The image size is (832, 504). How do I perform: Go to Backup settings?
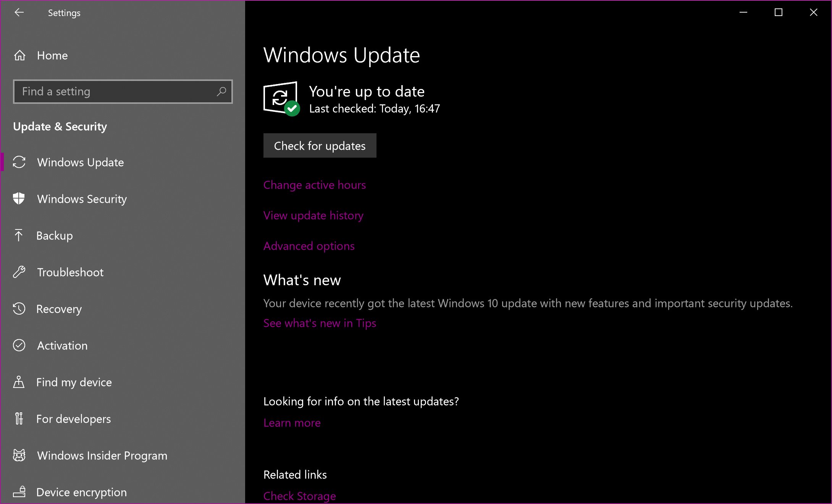pos(123,236)
